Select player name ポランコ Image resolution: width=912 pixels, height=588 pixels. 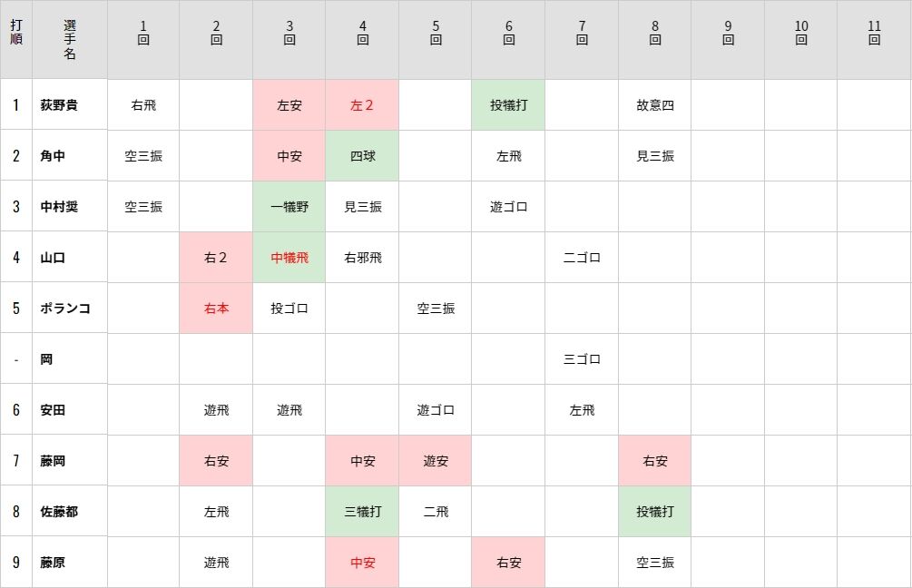click(65, 309)
